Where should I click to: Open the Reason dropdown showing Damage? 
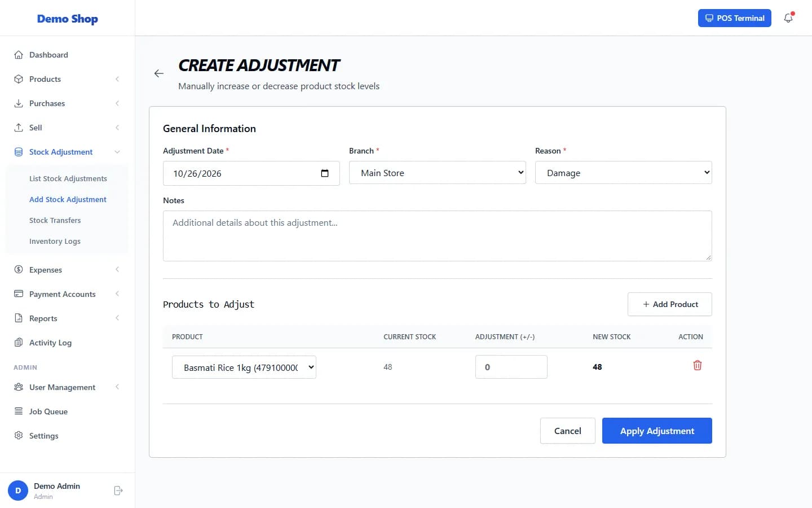pos(624,173)
